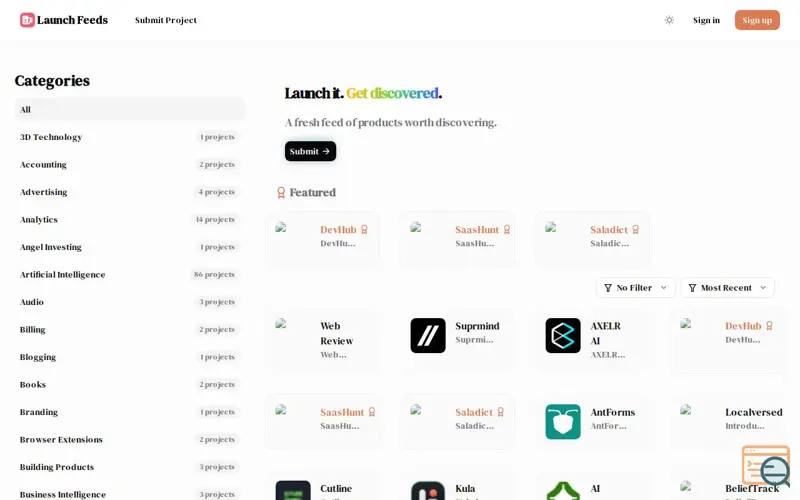The width and height of the screenshot is (800, 500).
Task: Select the Analytics category
Action: coord(130,219)
